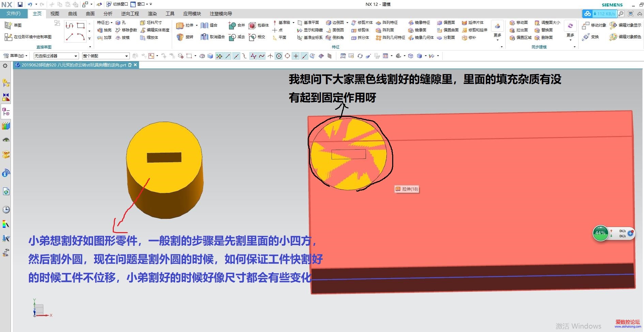The image size is (644, 332).
Task: Switch to the 曲面 ribbon tab
Action: coord(90,14)
